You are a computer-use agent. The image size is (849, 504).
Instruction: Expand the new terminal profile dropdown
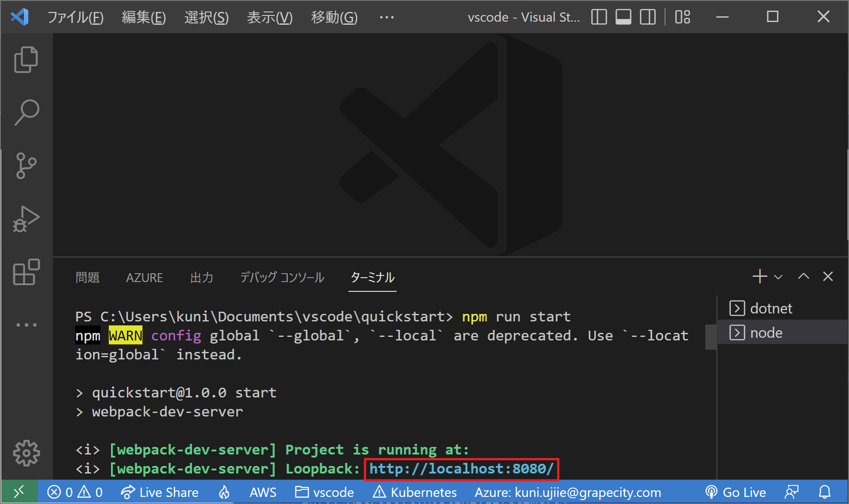click(x=778, y=277)
